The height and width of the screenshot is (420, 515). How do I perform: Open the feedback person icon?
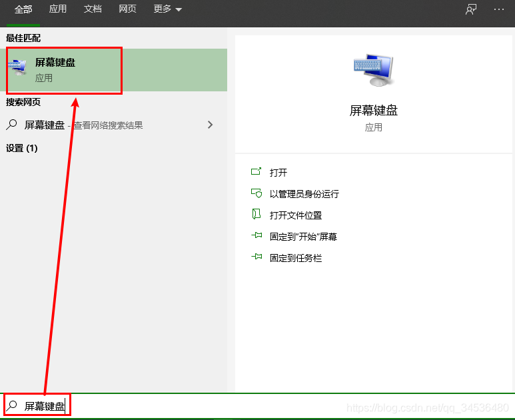[471, 9]
